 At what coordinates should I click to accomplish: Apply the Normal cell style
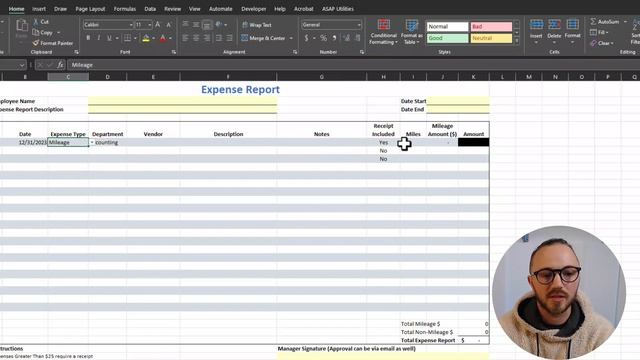(447, 27)
